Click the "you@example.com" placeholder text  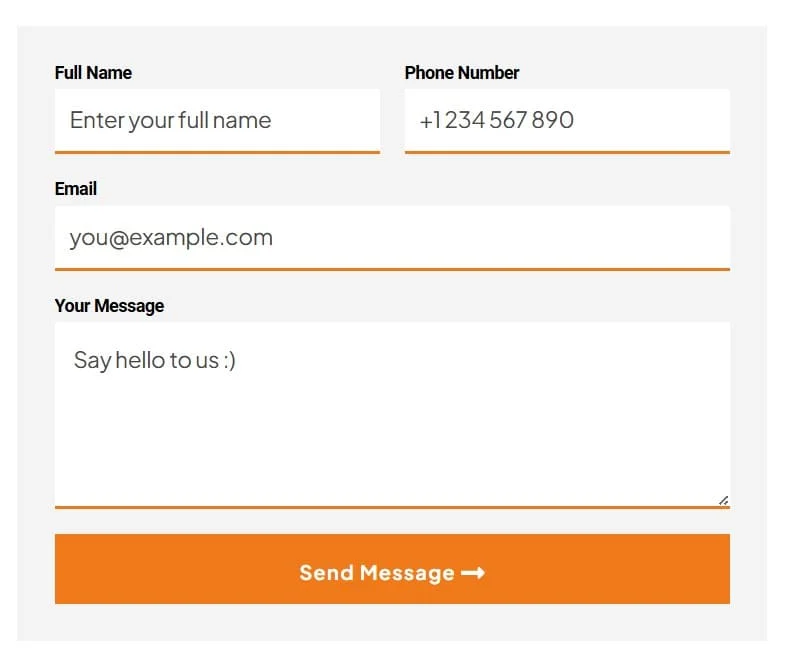pos(171,238)
